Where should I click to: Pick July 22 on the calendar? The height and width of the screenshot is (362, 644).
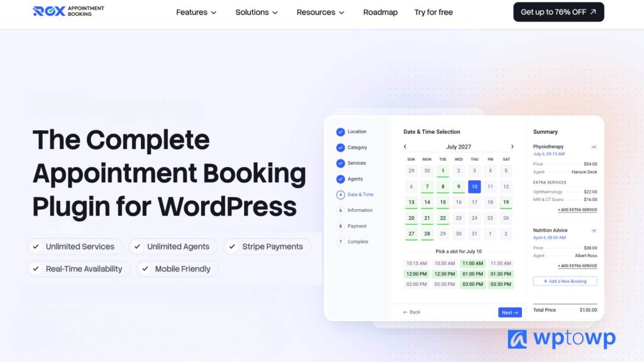click(443, 218)
